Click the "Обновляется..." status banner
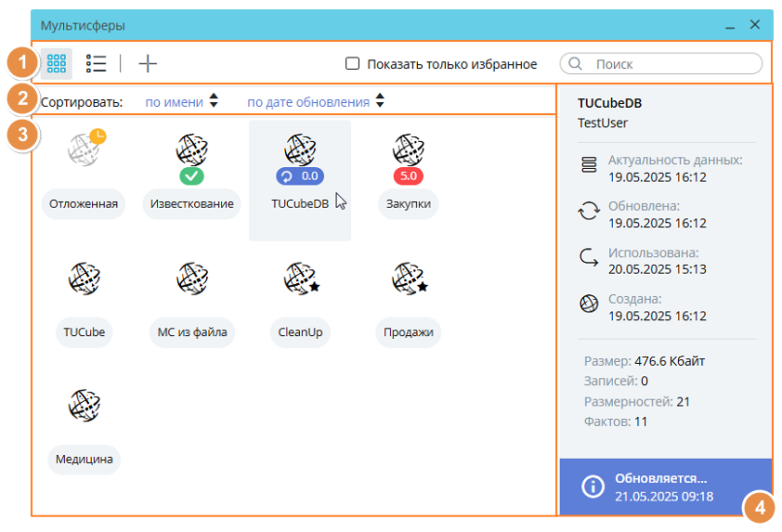This screenshot has width=782, height=532. click(x=665, y=487)
